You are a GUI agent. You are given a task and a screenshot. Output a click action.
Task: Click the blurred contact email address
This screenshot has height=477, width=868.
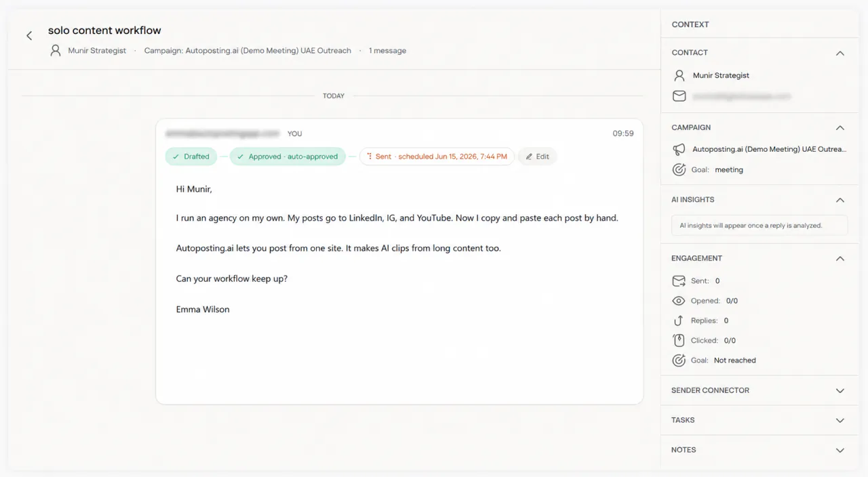pos(741,96)
